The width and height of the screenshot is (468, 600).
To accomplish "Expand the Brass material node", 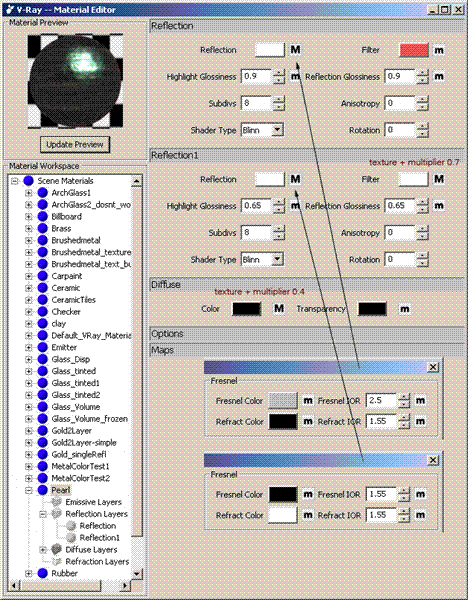I will pyautogui.click(x=29, y=228).
